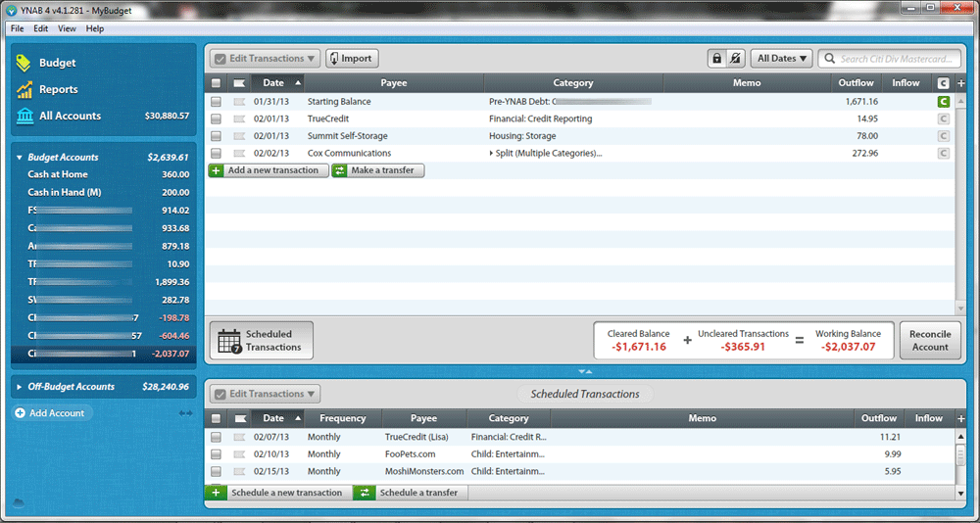
Task: Toggle cleared status for Cox Communications
Action: [x=943, y=153]
